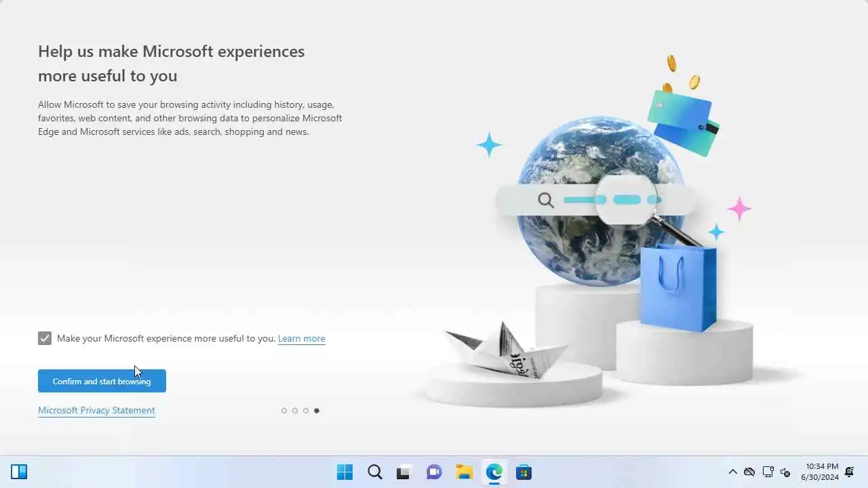Uncheck the Make your Microsoft experience more useful checkbox
Screen dimensions: 868x488
click(x=45, y=338)
